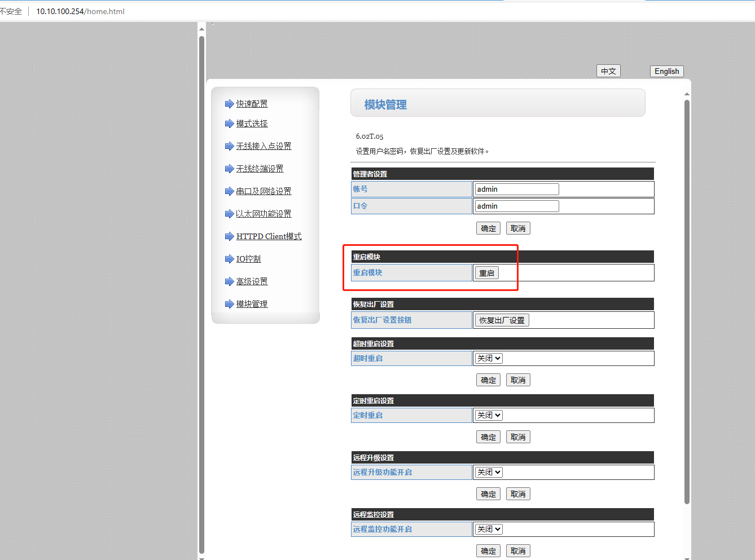This screenshot has width=755, height=560.
Task: Expand the 远程升级功能开启 dropdown
Action: [489, 472]
